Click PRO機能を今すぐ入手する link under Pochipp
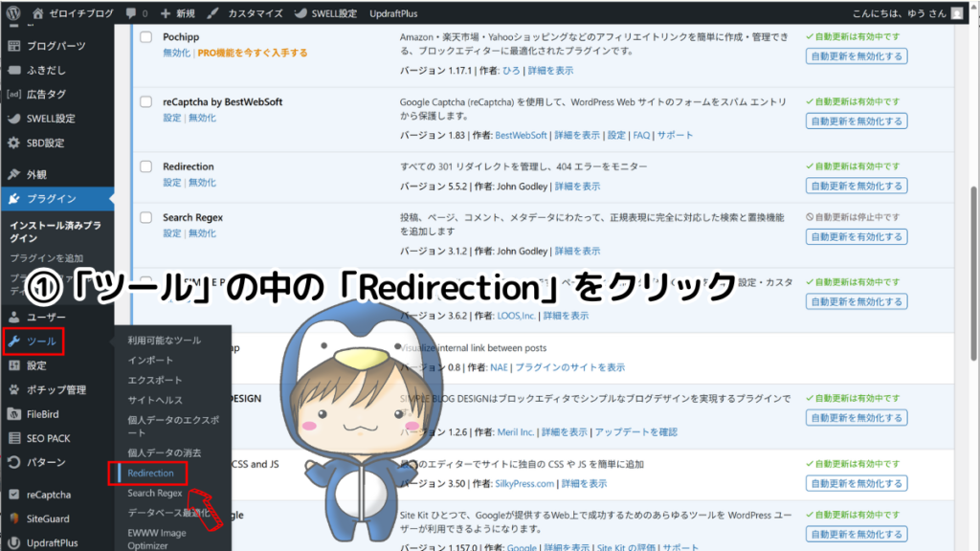This screenshot has width=980, height=551. pos(253,54)
